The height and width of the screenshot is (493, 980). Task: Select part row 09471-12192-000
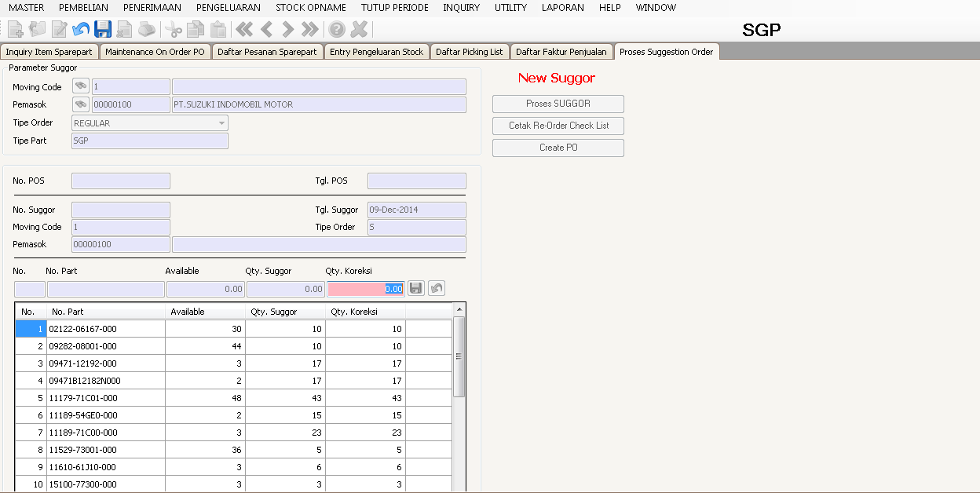tap(234, 363)
